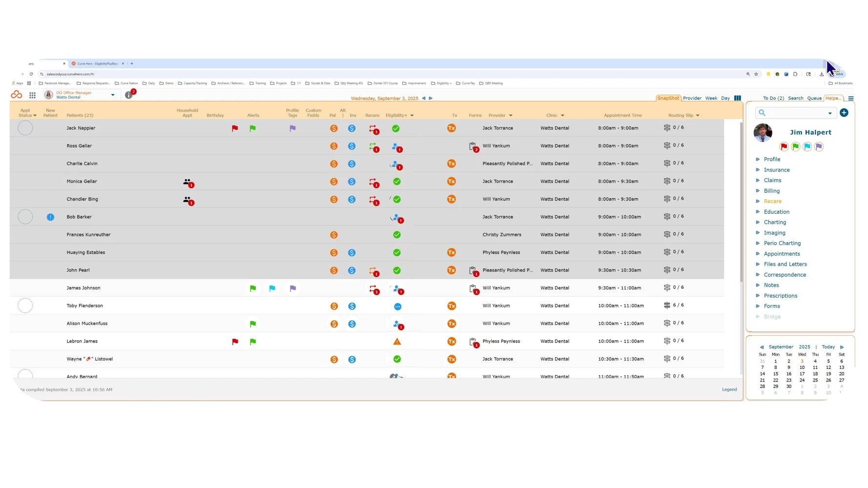This screenshot has height=488, width=868.
Task: Click Today in the mini calendar
Action: pos(828,347)
